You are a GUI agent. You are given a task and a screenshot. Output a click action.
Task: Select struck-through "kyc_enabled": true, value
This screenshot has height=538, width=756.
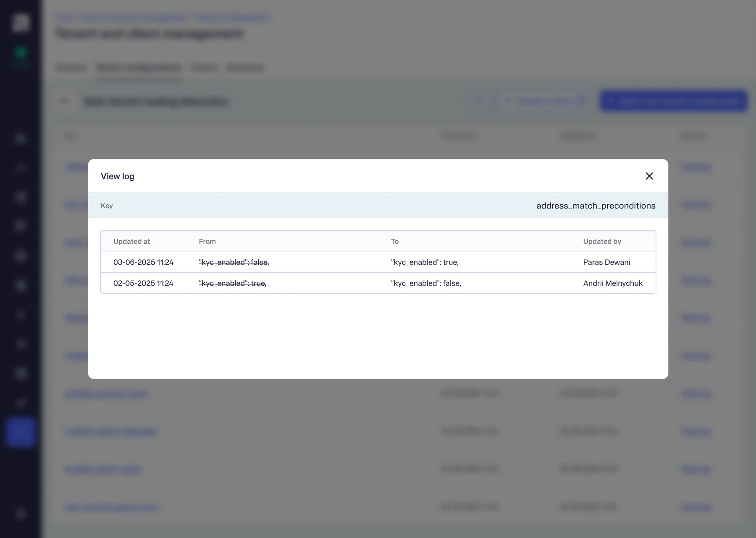[233, 283]
